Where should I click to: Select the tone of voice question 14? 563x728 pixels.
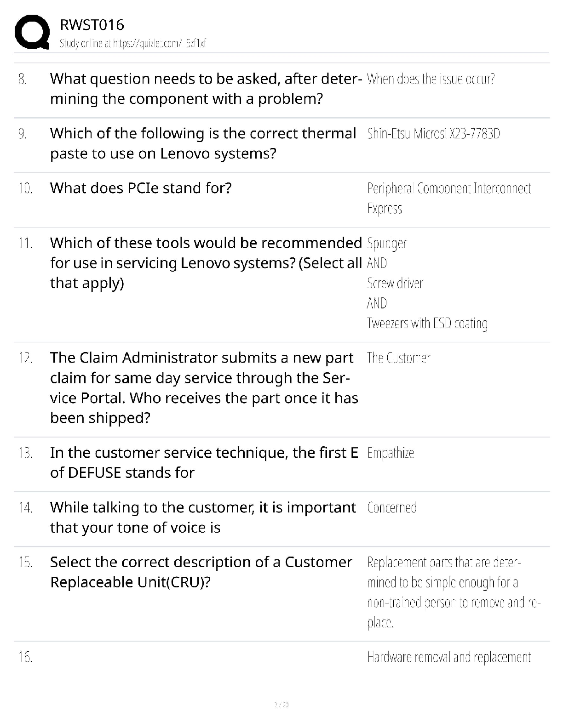(x=203, y=518)
